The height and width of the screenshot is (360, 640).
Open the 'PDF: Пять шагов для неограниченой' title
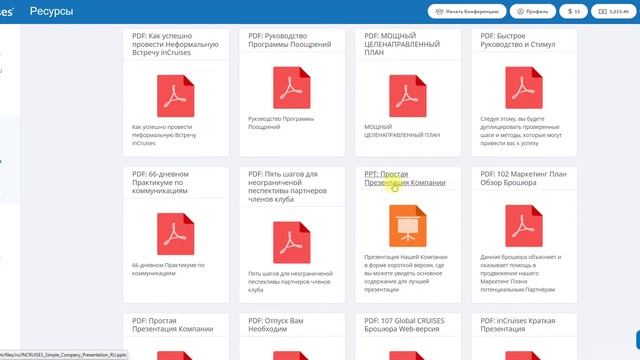287,187
